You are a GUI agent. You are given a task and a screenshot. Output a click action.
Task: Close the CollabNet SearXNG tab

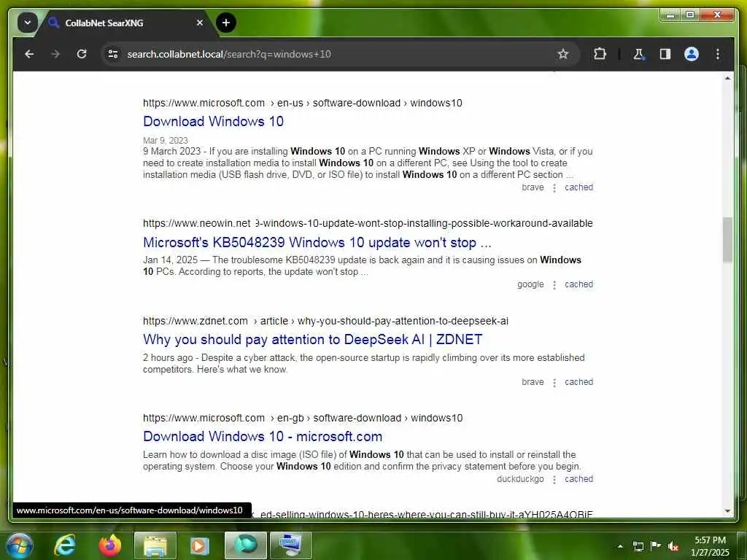point(200,23)
